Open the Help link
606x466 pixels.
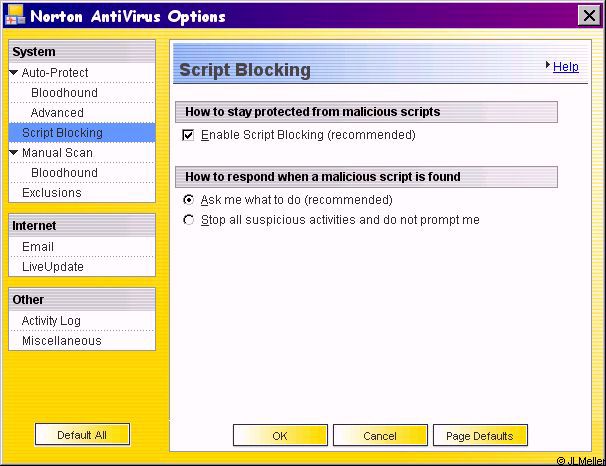(565, 66)
